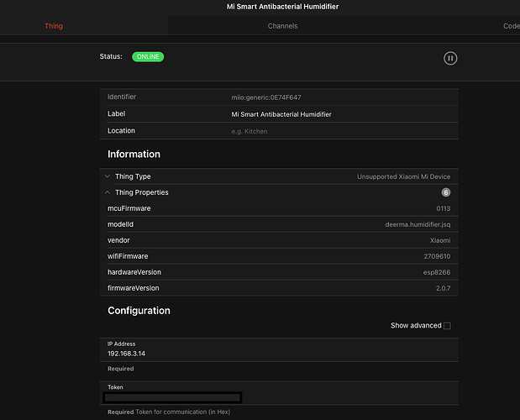Screen dimensions: 520x420
Task: Click the page title Mi Smart Antibacterial Humidifier
Action: click(x=282, y=7)
